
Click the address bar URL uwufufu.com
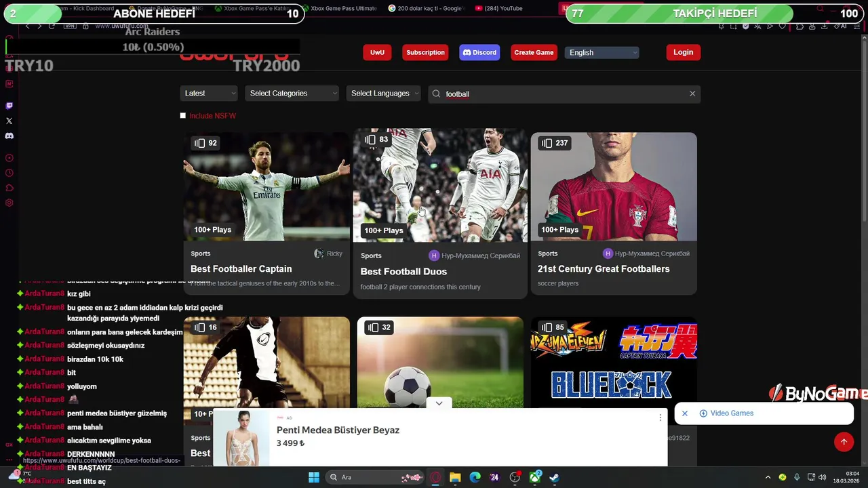click(121, 26)
